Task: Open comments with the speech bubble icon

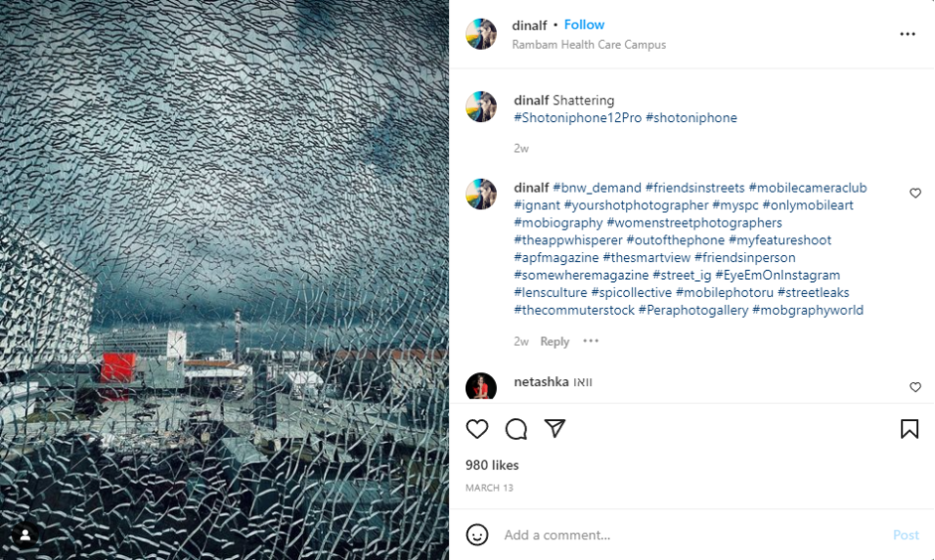Action: click(x=516, y=429)
